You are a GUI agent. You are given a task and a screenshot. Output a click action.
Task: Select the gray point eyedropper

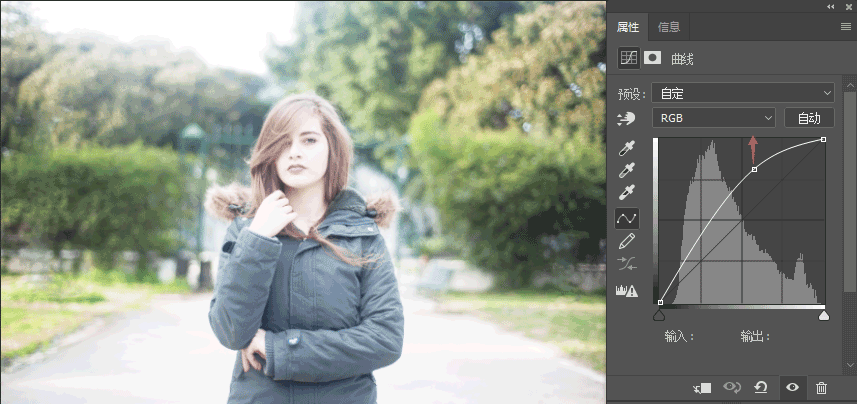[x=627, y=170]
